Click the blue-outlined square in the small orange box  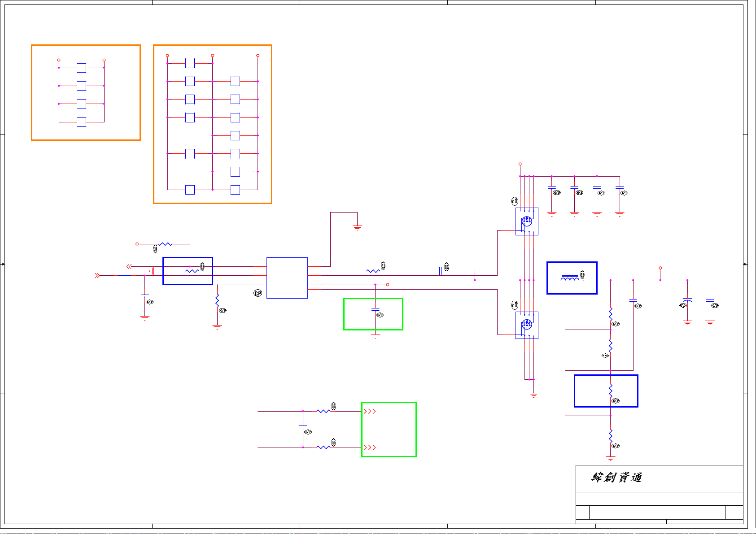pyautogui.click(x=81, y=122)
